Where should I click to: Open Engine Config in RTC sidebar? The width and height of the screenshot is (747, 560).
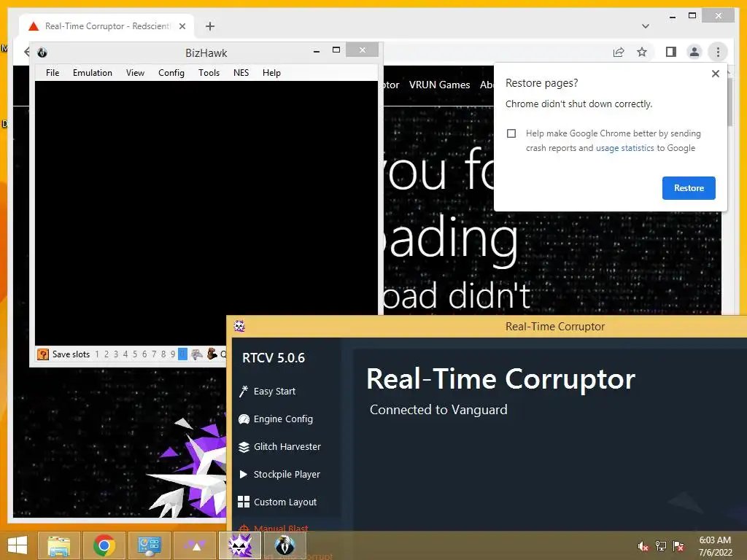pyautogui.click(x=283, y=419)
